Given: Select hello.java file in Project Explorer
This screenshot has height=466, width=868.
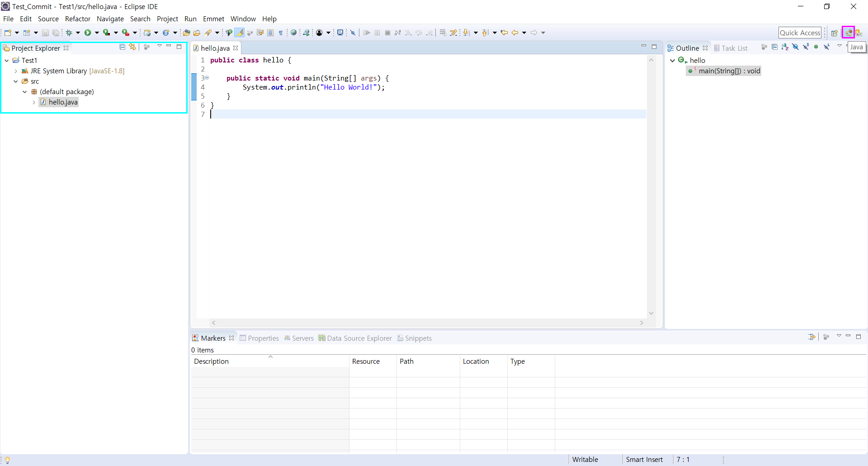Looking at the screenshot, I should (59, 102).
